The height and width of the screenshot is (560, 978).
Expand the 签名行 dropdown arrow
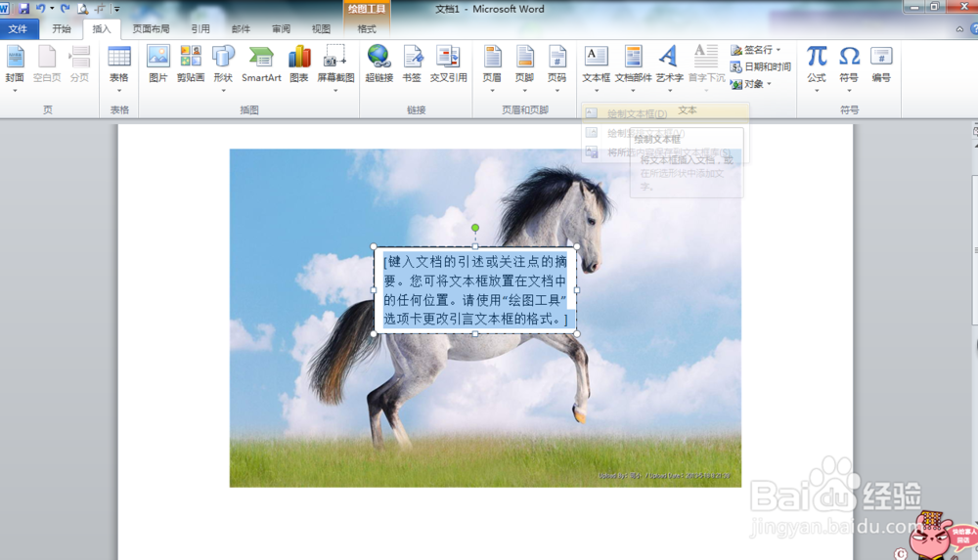(778, 50)
